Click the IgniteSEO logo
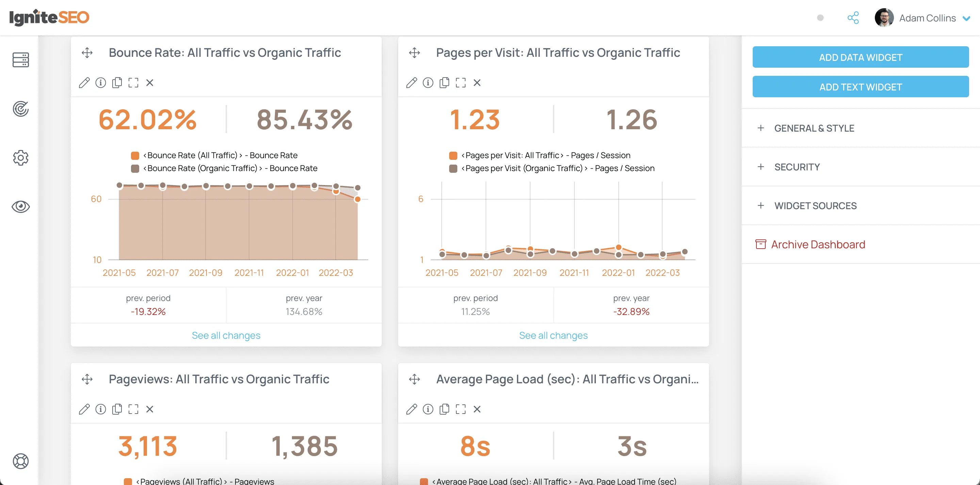 click(x=49, y=17)
